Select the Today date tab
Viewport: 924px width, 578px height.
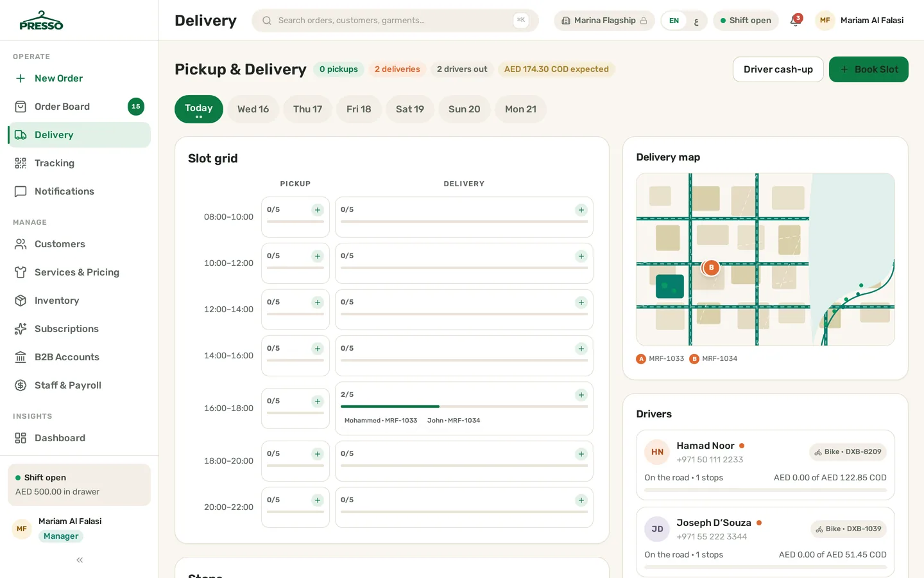coord(199,109)
